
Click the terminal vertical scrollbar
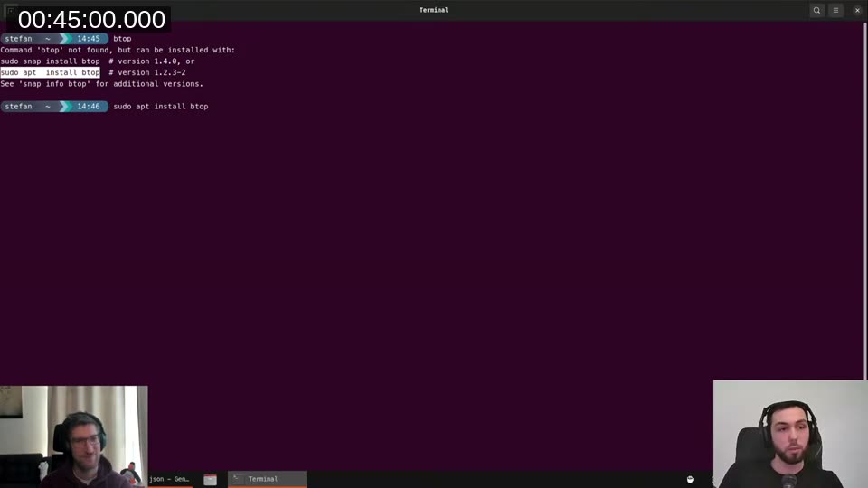coord(865,199)
